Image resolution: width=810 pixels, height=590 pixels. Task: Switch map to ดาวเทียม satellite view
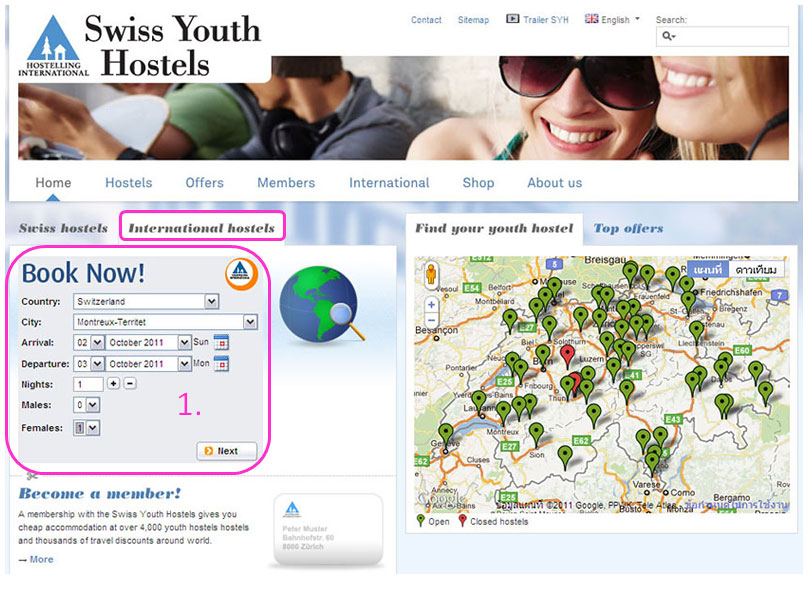pyautogui.click(x=756, y=269)
